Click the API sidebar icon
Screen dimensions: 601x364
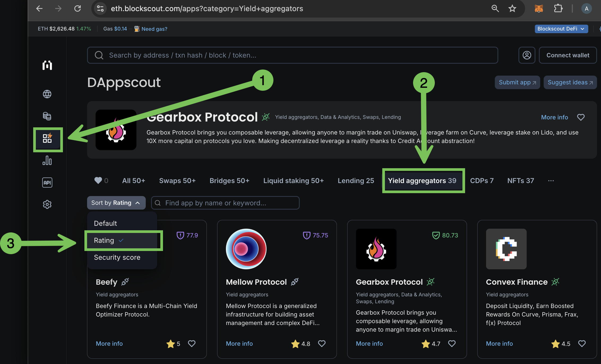(47, 183)
